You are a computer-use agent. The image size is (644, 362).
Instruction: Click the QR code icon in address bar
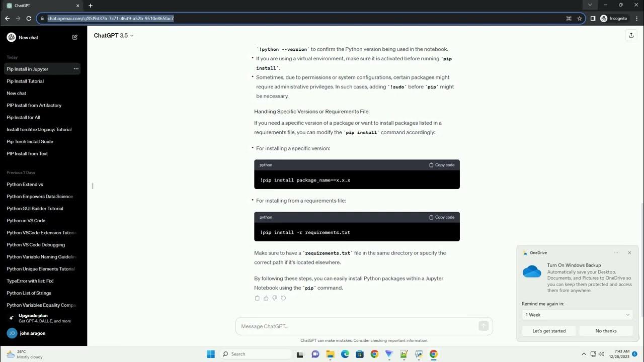click(569, 18)
